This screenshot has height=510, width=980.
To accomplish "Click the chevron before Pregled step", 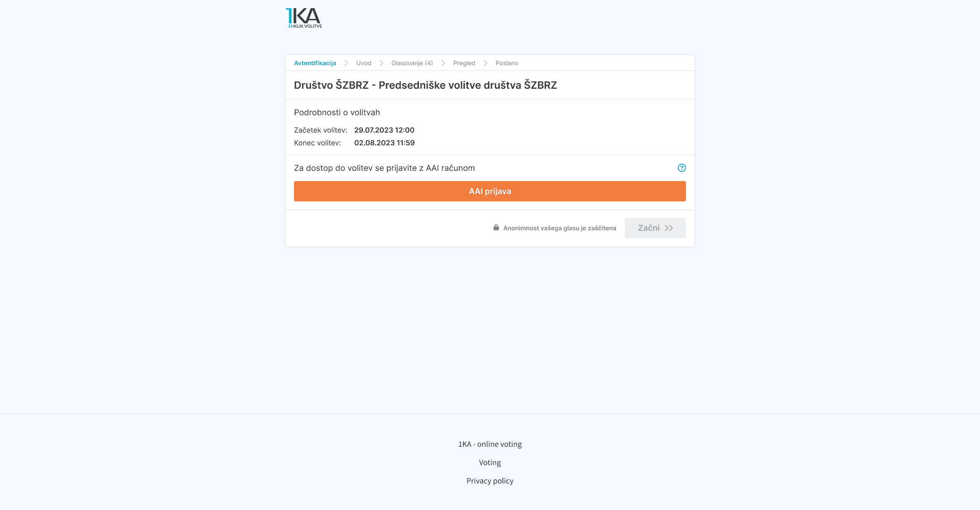I will click(x=443, y=63).
